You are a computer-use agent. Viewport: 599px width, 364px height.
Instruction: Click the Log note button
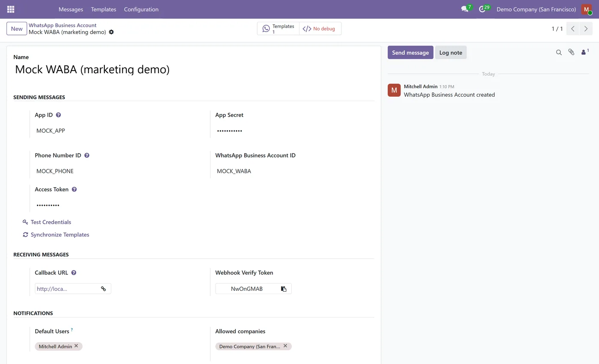(x=451, y=53)
